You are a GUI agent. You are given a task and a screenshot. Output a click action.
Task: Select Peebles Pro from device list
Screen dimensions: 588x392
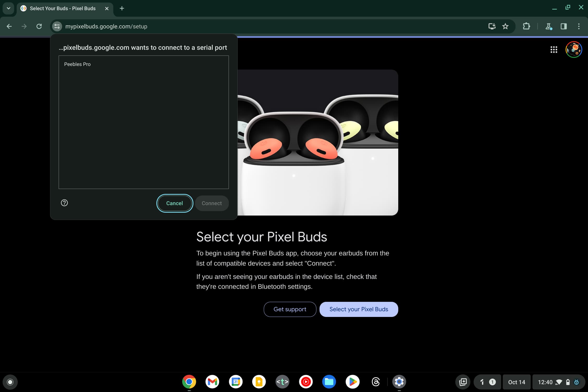point(77,64)
